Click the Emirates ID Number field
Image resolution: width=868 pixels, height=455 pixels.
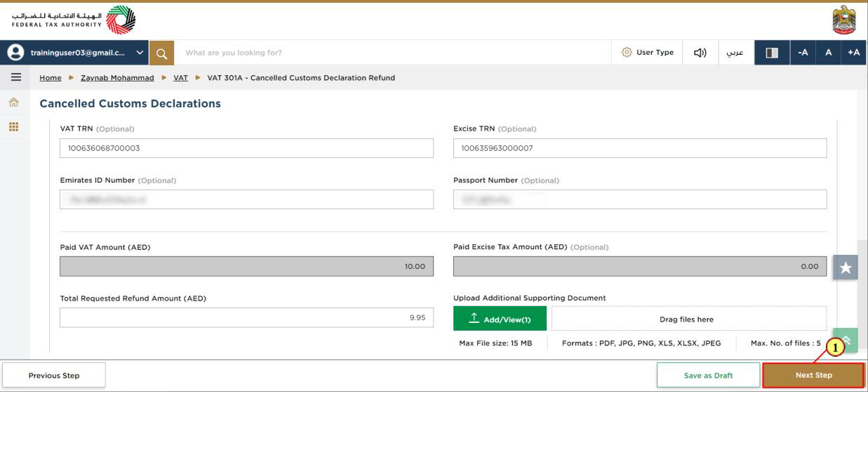click(246, 199)
